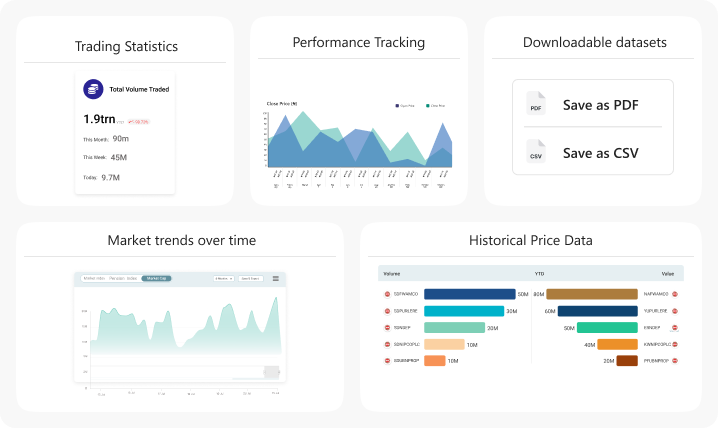This screenshot has width=718, height=428.
Task: Click Save as PDF
Action: pyautogui.click(x=600, y=105)
